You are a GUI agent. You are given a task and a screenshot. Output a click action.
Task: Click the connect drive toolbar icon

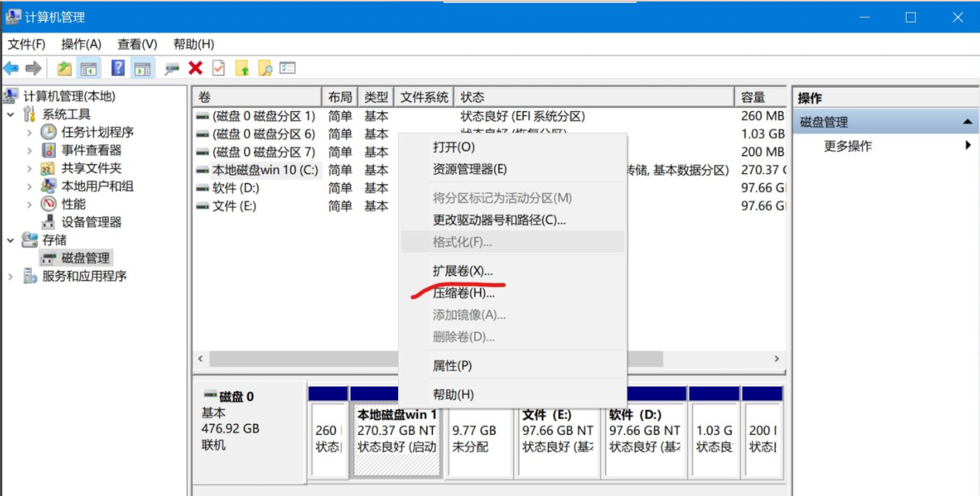[172, 69]
